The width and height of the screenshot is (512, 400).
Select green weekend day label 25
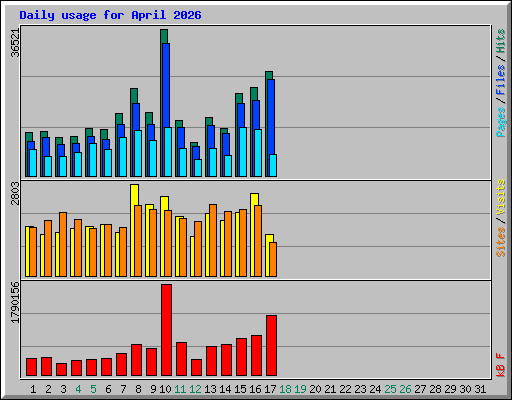click(x=390, y=389)
